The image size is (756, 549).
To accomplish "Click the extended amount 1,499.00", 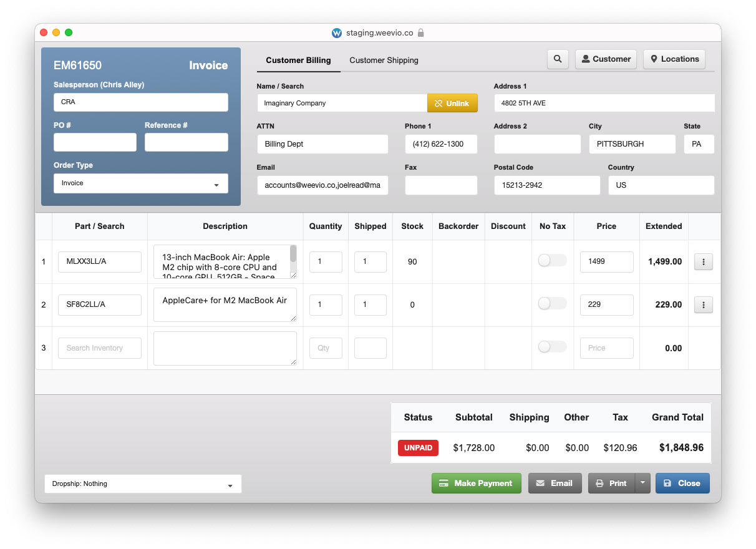I will click(664, 261).
